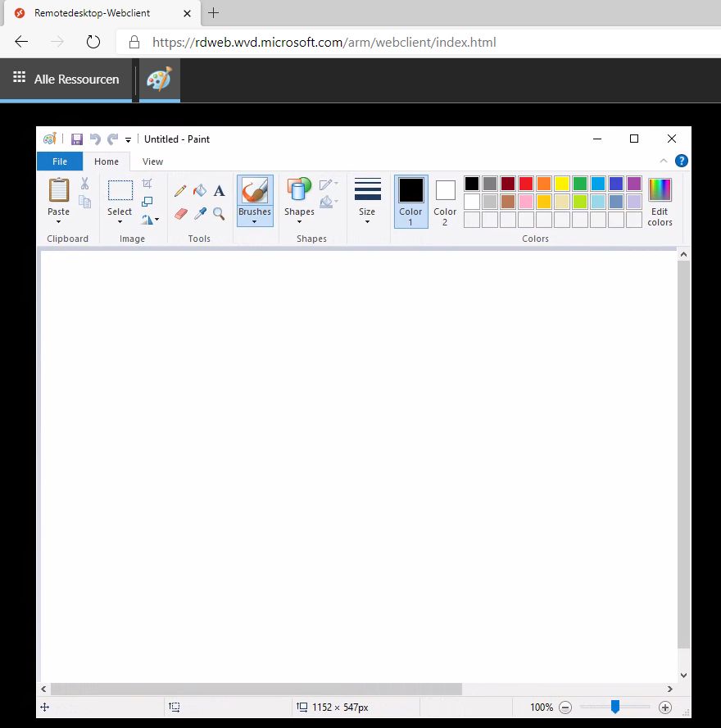Click the browser back arrow
The height and width of the screenshot is (728, 721).
click(x=21, y=42)
